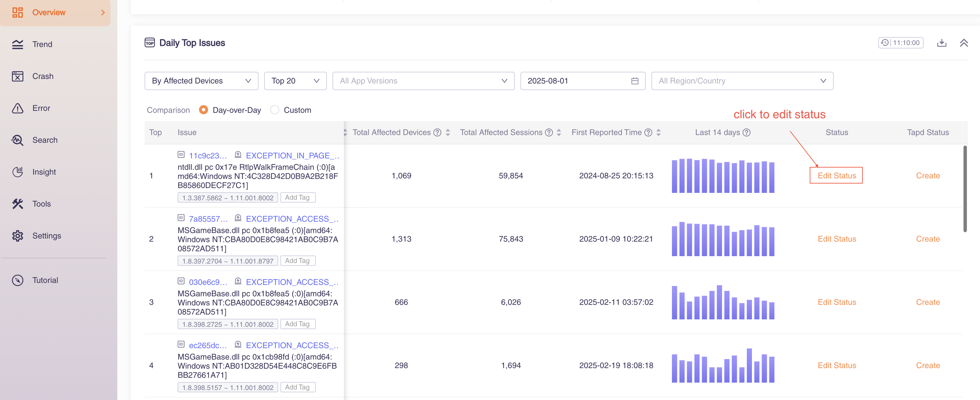980x400 pixels.
Task: Open the Top 20 dropdown
Action: (295, 81)
